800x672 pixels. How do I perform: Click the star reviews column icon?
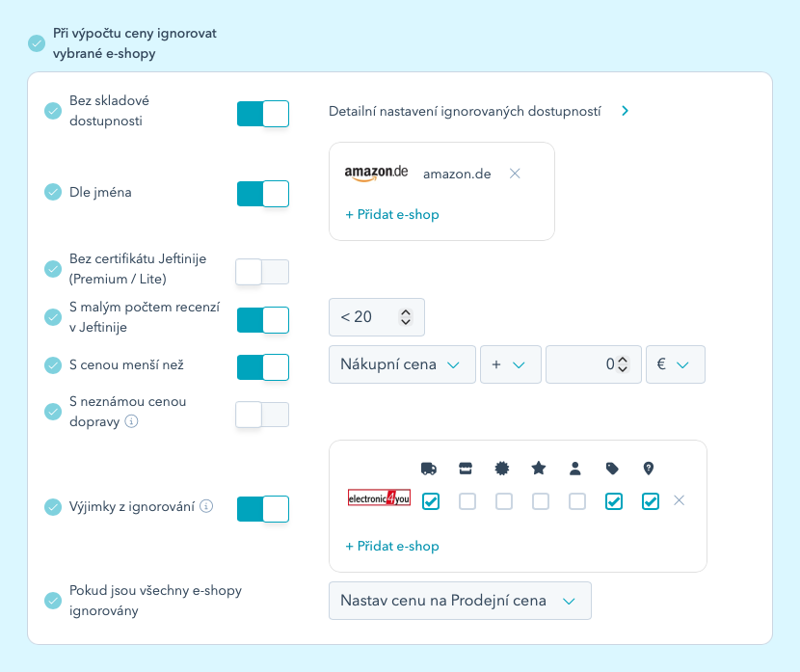click(539, 468)
